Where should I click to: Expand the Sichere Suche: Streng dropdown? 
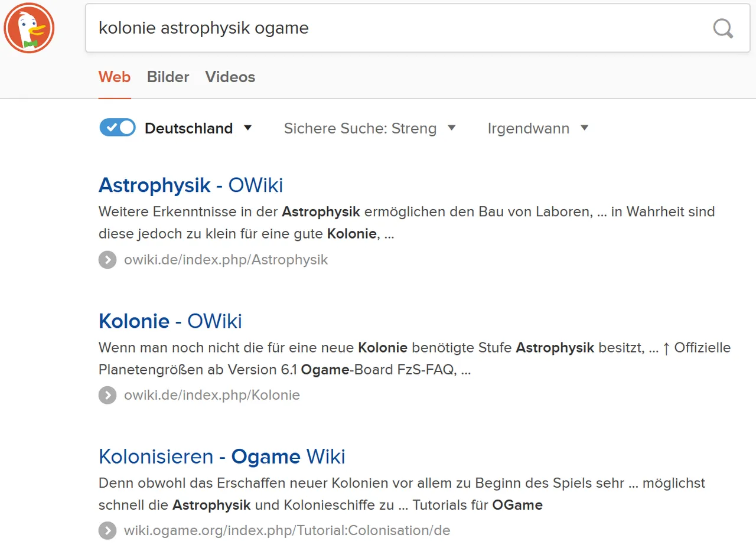(370, 128)
